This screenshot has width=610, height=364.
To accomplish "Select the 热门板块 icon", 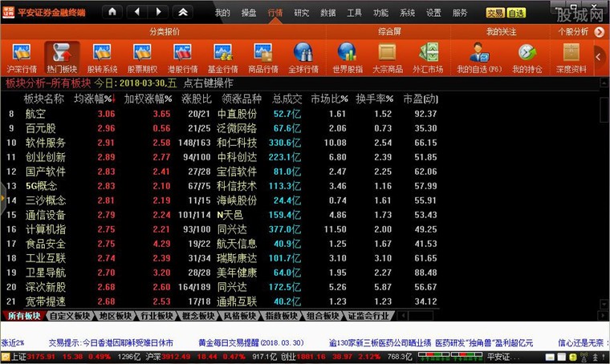I will (62, 59).
